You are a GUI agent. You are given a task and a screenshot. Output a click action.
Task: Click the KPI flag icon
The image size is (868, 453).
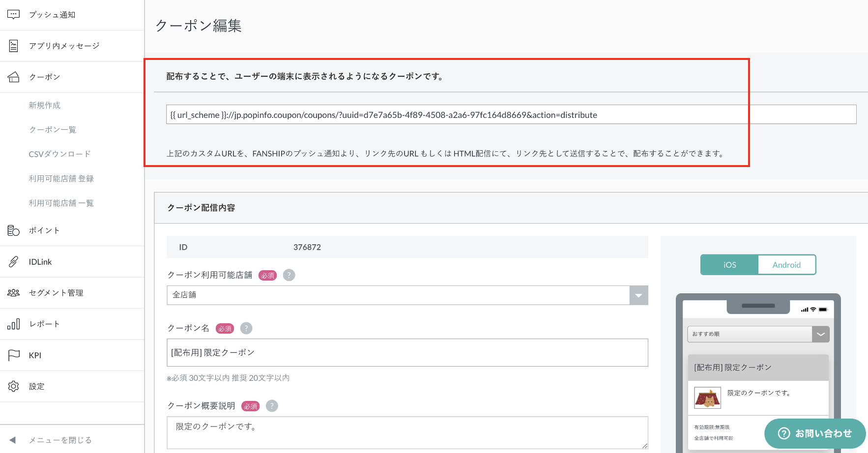(13, 355)
